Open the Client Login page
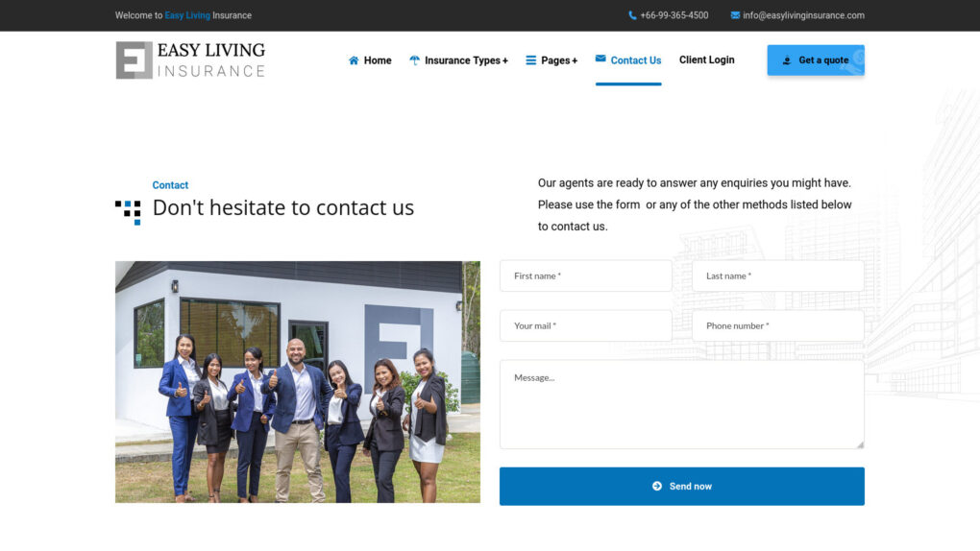This screenshot has height=551, width=980. [x=706, y=60]
